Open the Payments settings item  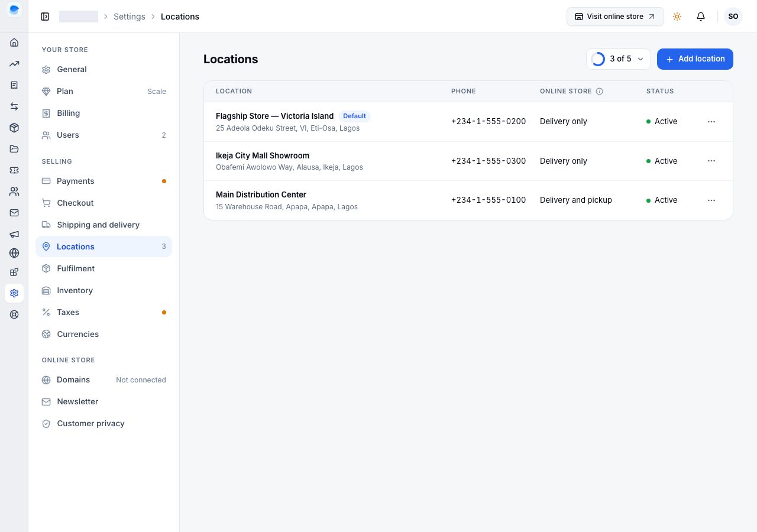click(x=103, y=181)
